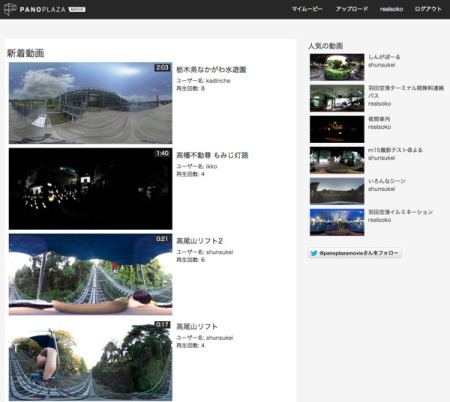Open popular 羽田空港ターミナル間無料連絡バス thumbnail
The height and width of the screenshot is (402, 450).
[x=337, y=98]
